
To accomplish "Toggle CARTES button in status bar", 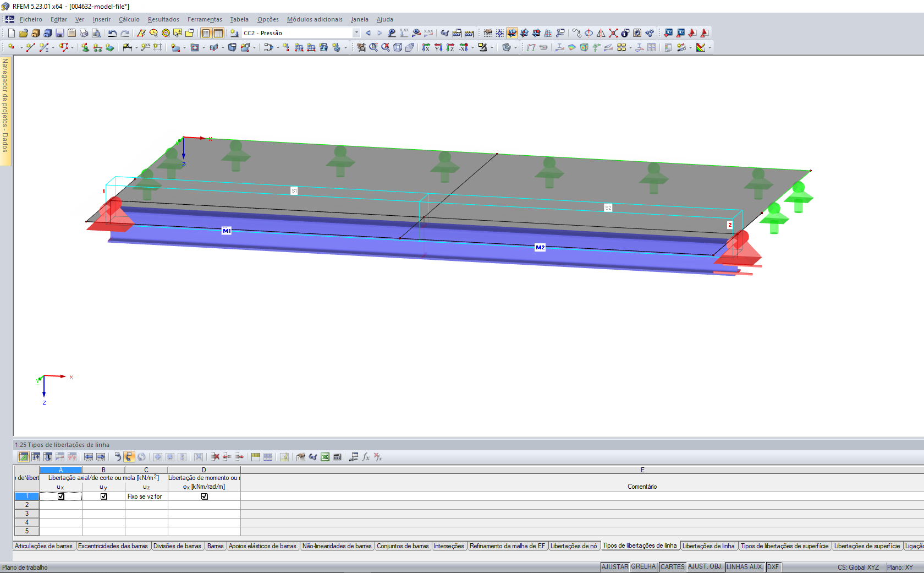I will [673, 567].
